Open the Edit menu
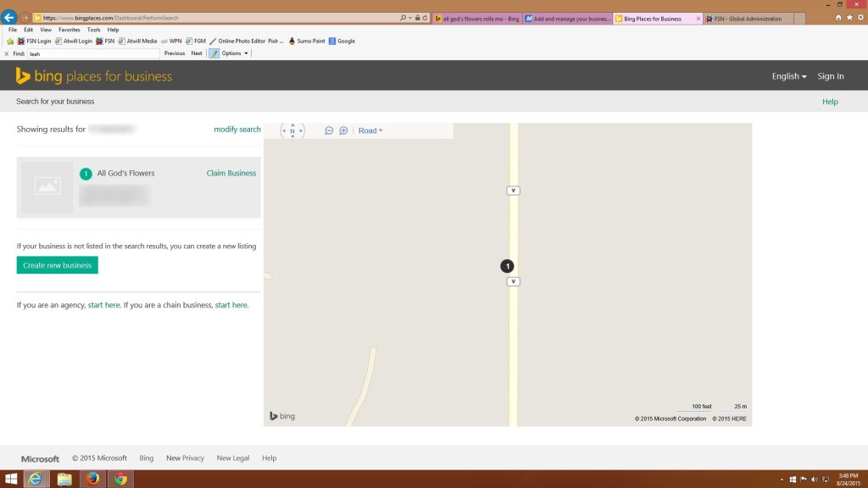 28,30
